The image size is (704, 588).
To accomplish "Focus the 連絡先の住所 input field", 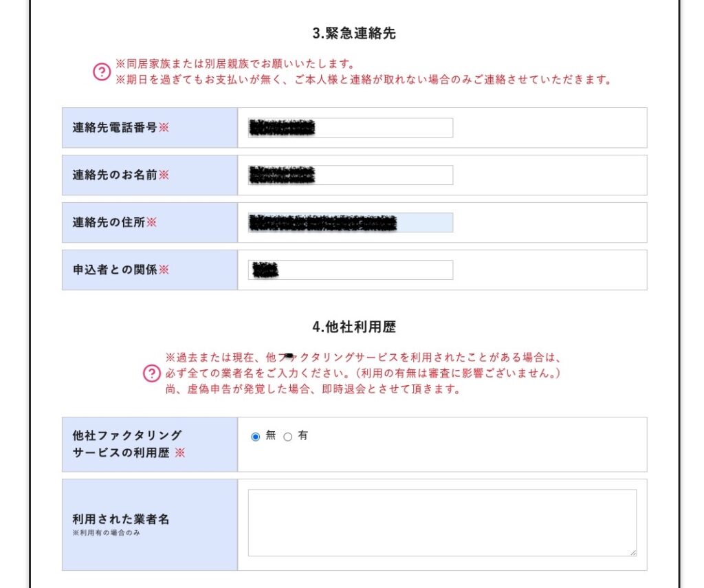I will click(x=350, y=222).
